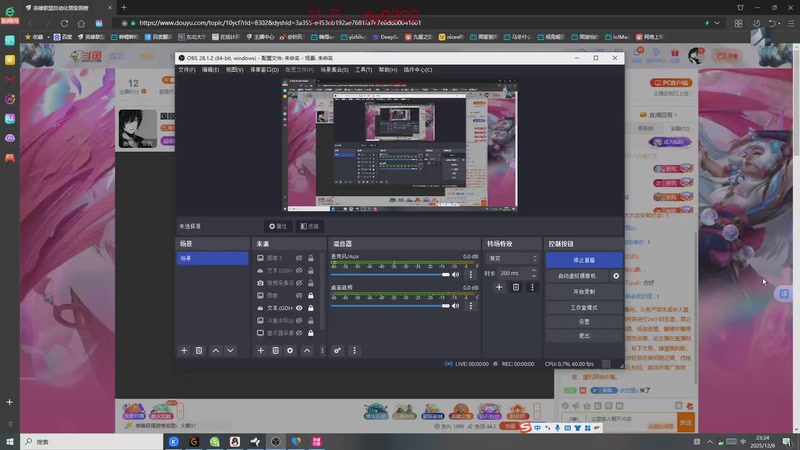This screenshot has width=800, height=450.
Task: Move the scene down in the 场景 list
Action: [x=231, y=351]
